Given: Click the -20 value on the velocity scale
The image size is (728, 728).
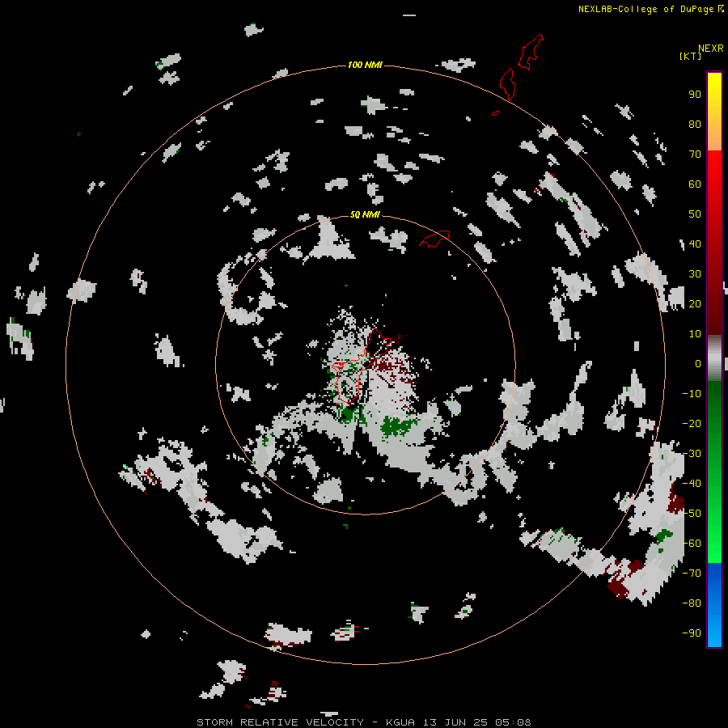Looking at the screenshot, I should [692, 423].
